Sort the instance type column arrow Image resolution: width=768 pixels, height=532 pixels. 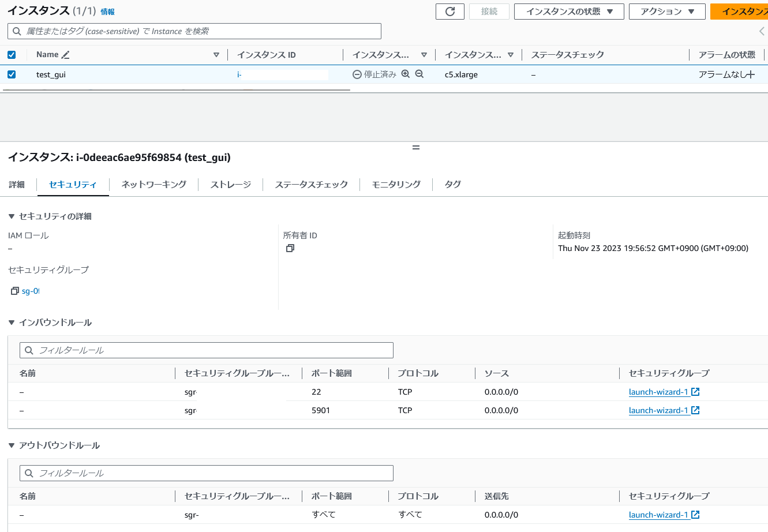(x=511, y=55)
